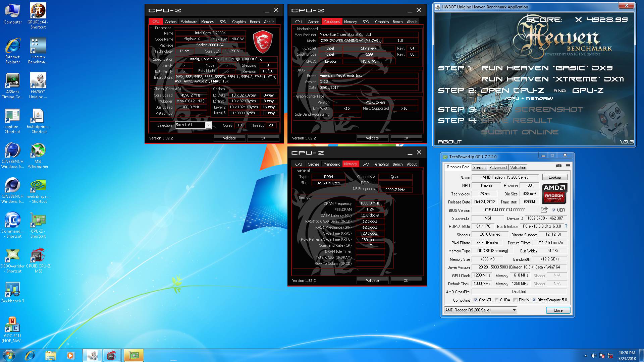
Task: Open GPU-Z shortcut desktop icon
Action: (38, 225)
